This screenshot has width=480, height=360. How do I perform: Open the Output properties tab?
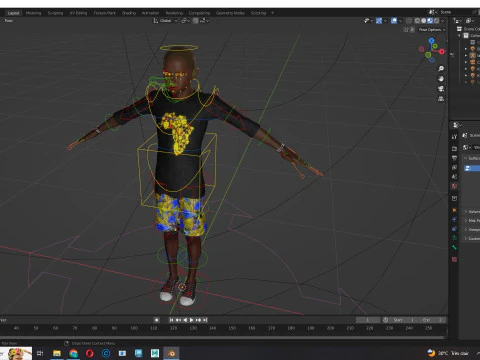pos(454,158)
